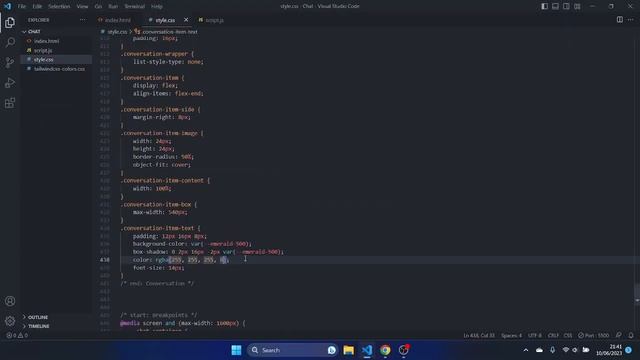Change indentation via Spaces: 4
This screenshot has width=640, height=360.
tap(511, 336)
